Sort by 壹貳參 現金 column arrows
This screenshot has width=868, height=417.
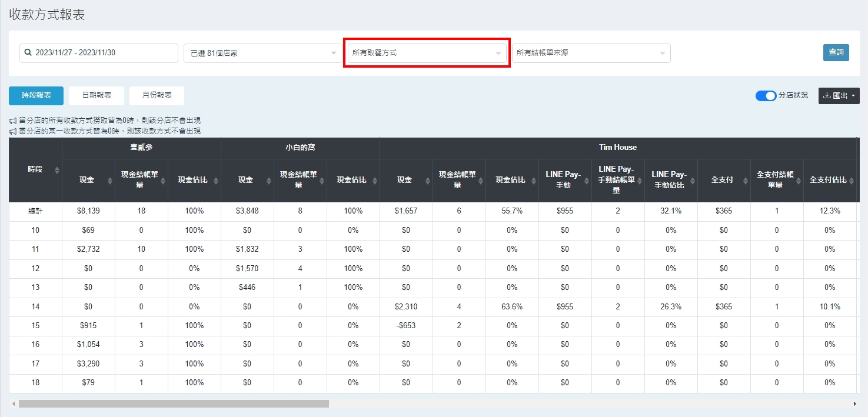110,181
